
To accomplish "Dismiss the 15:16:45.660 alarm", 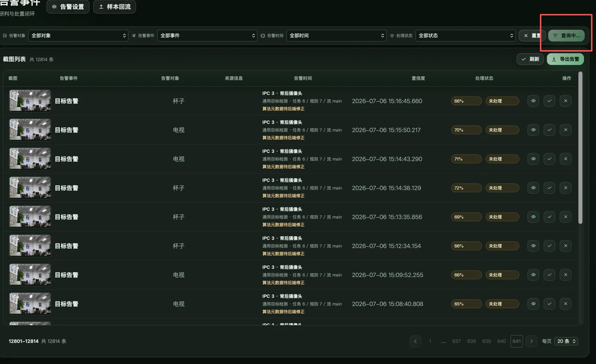I will tap(566, 101).
